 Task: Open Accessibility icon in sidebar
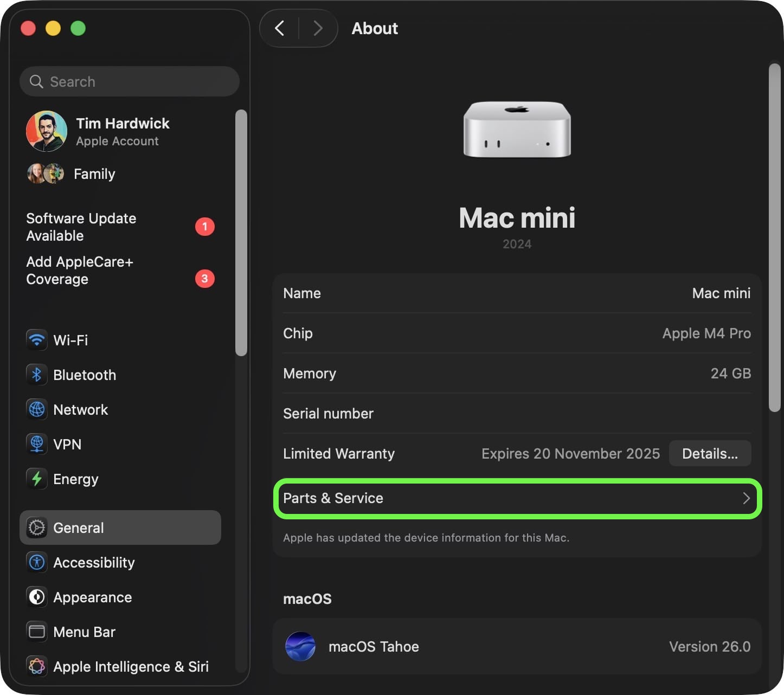37,562
